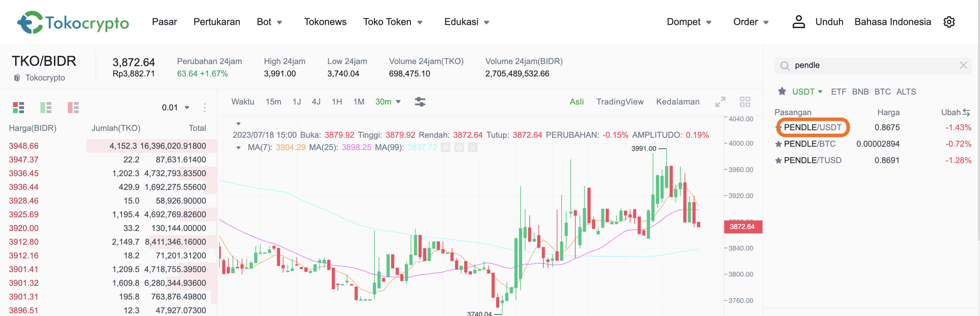
Task: Switch chart to TradingView tab
Action: pos(620,102)
